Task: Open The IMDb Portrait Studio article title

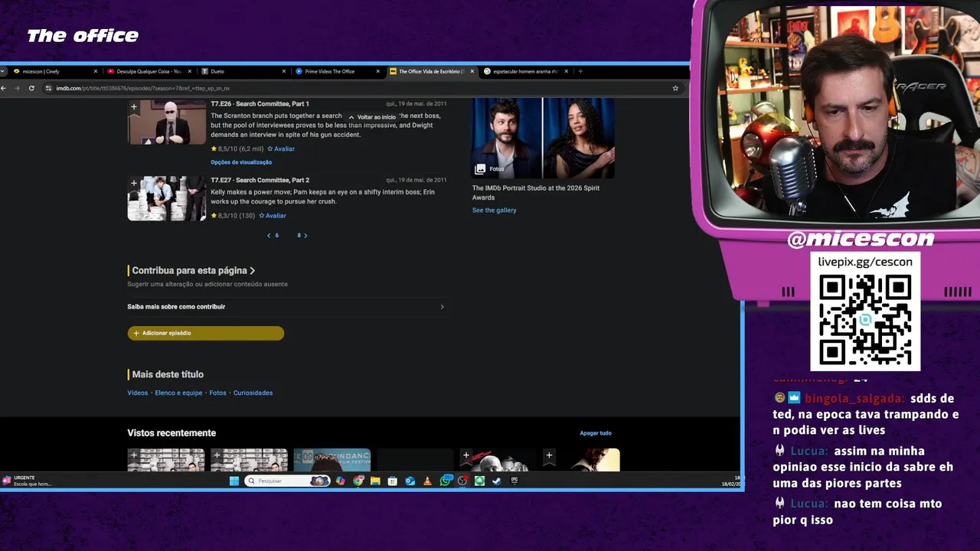Action: tap(536, 193)
